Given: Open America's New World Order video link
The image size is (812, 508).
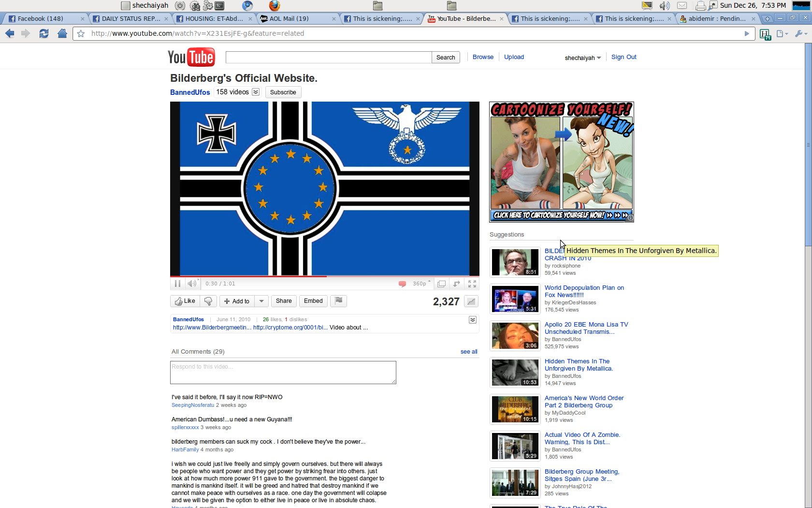Looking at the screenshot, I should [x=584, y=402].
